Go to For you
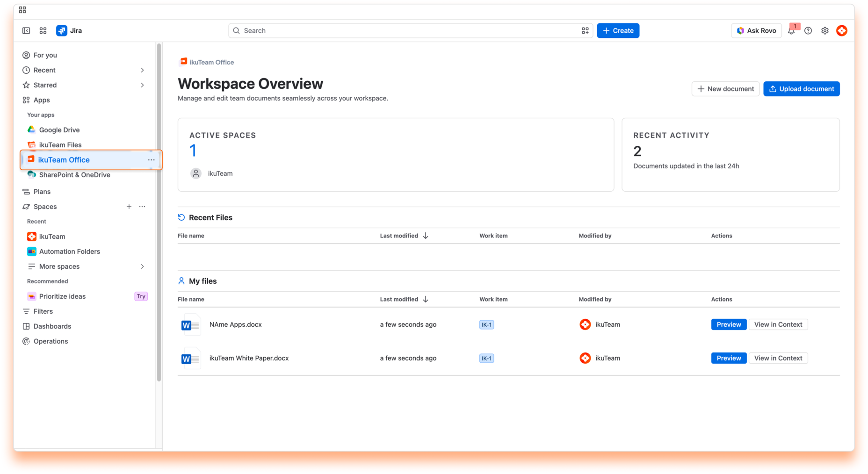Image resolution: width=868 pixels, height=474 pixels. (x=45, y=55)
